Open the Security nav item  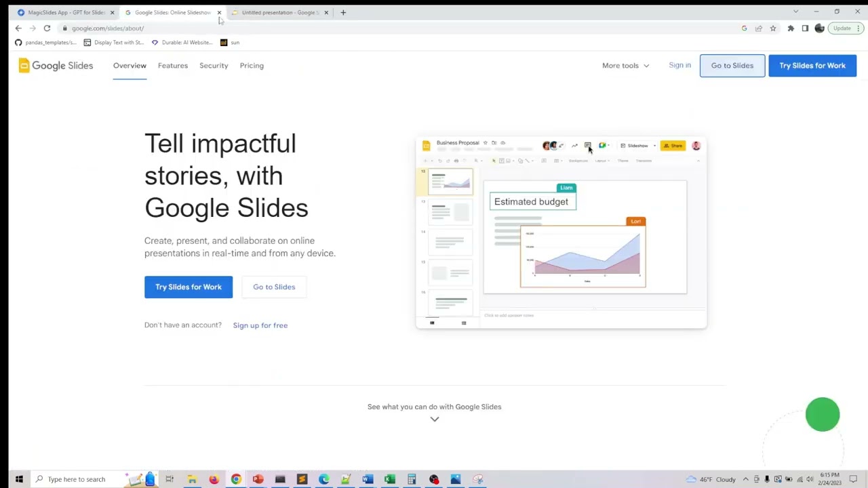click(x=214, y=66)
